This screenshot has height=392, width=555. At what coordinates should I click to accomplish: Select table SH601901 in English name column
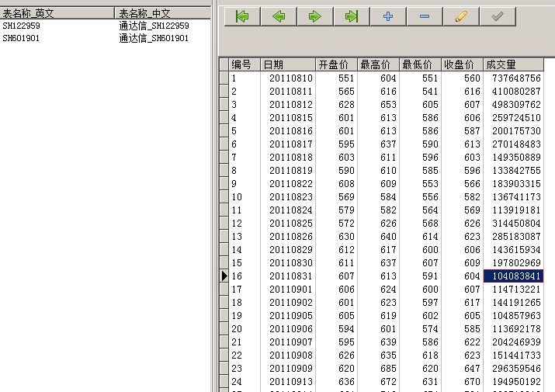(21, 38)
